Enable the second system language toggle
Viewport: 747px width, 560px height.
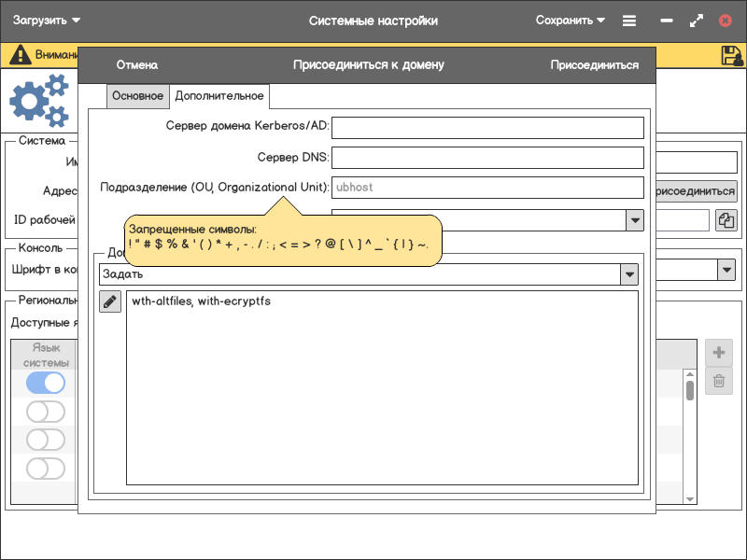tap(46, 412)
